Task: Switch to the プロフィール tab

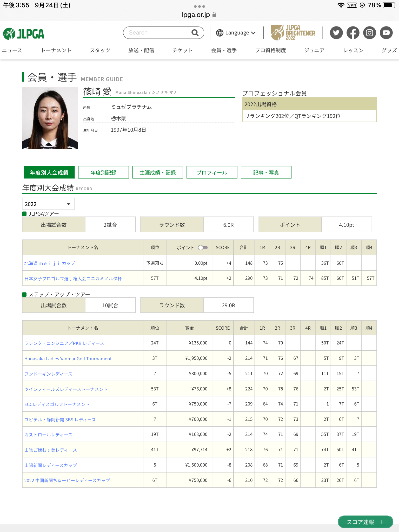Action: (212, 172)
